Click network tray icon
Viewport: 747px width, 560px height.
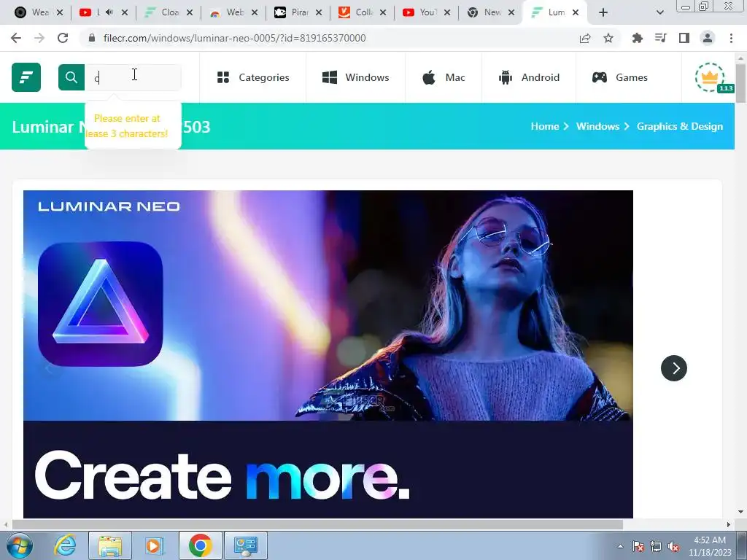click(656, 546)
